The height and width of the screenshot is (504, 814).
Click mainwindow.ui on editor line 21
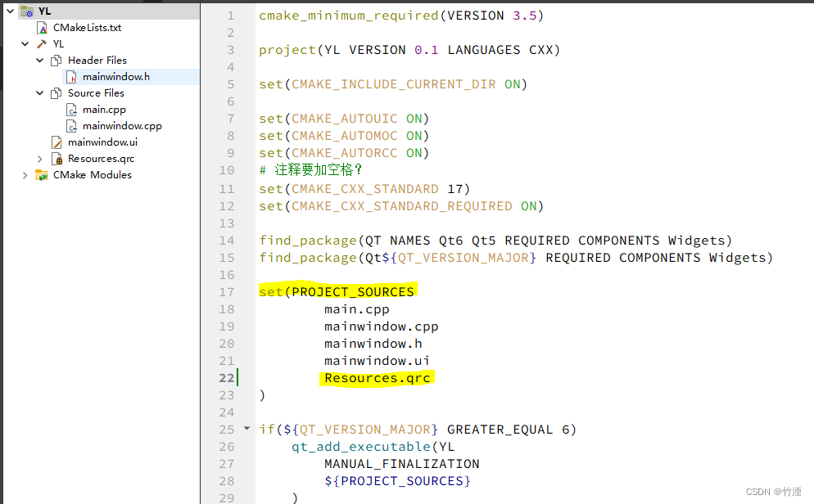click(x=378, y=361)
